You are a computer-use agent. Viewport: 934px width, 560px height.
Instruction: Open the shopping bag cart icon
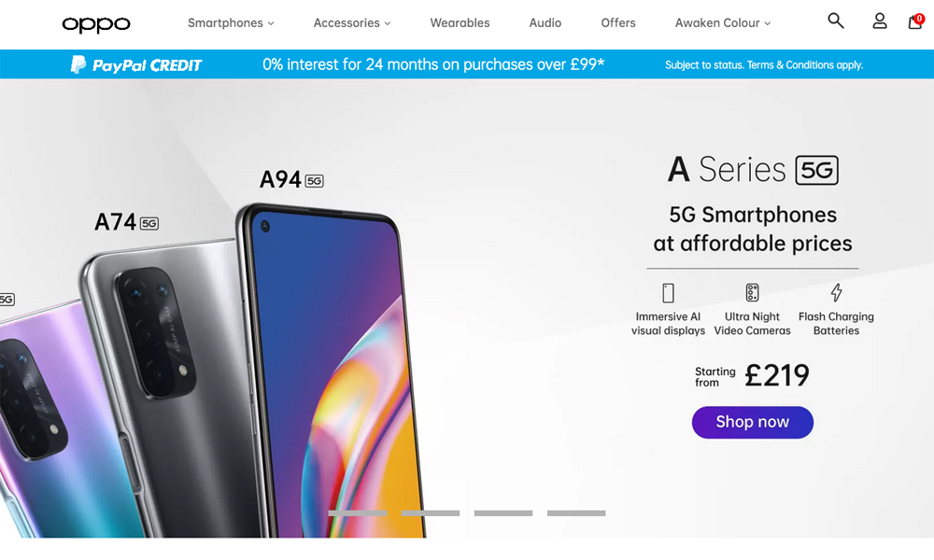pyautogui.click(x=915, y=22)
